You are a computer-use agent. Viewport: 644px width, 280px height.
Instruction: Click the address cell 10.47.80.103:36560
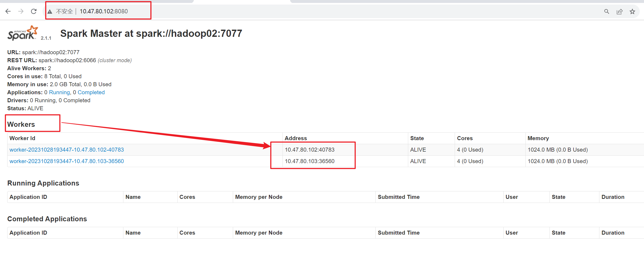tap(309, 161)
